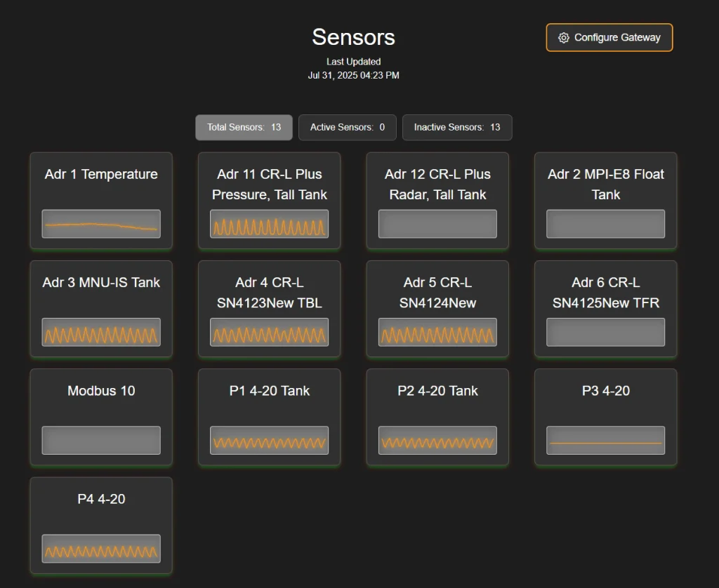Open the Adr 12 CR-L Plus Radar card
719x588 pixels.
pyautogui.click(x=437, y=201)
